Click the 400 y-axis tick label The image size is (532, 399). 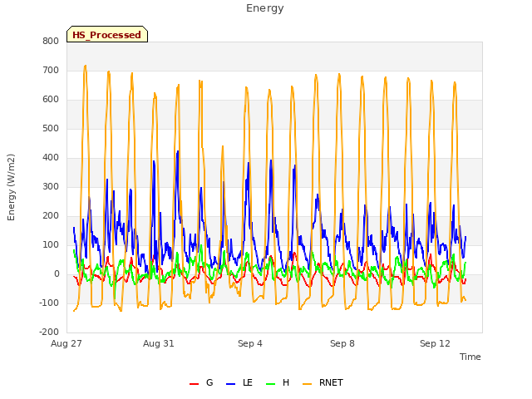click(51, 157)
